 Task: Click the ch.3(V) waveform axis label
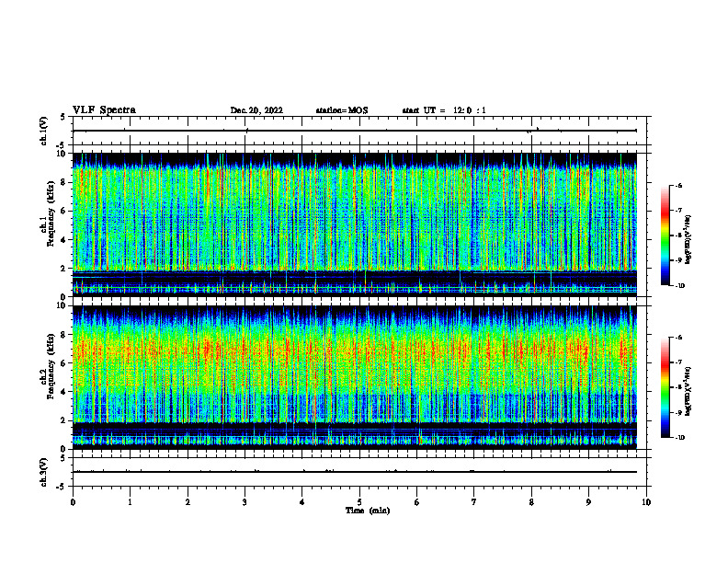click(44, 472)
